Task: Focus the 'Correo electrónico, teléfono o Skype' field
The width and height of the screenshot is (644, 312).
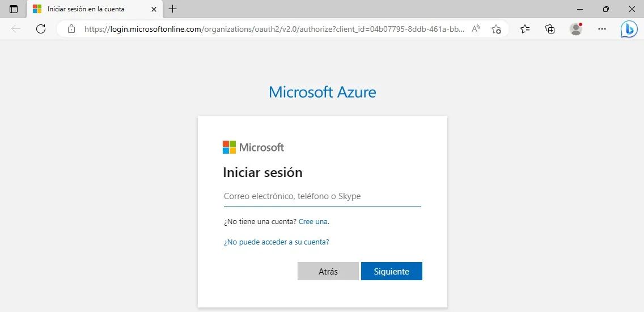Action: pos(322,196)
